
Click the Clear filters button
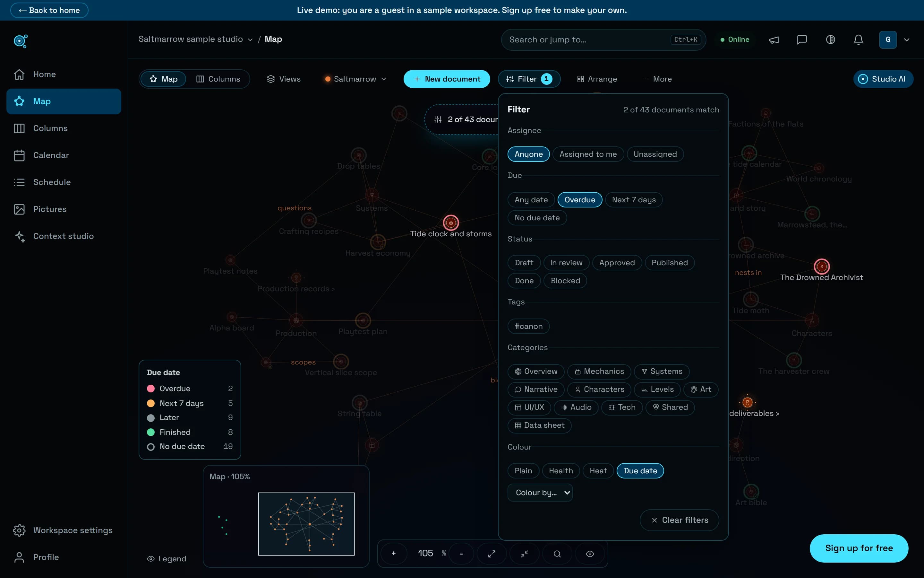tap(679, 520)
